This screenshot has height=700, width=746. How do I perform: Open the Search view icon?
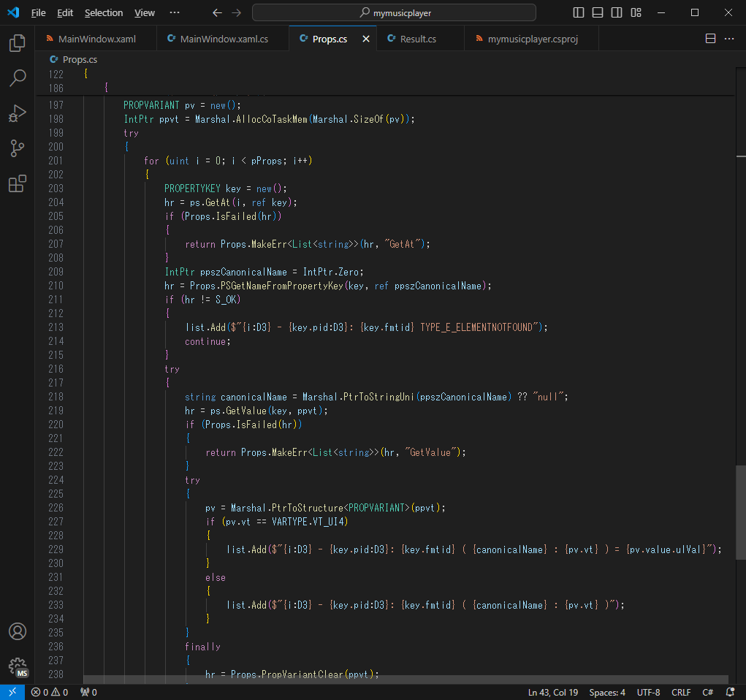18,77
